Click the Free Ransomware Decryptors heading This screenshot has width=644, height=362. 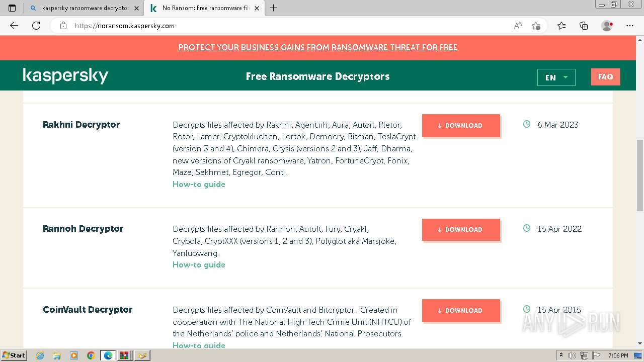[318, 76]
